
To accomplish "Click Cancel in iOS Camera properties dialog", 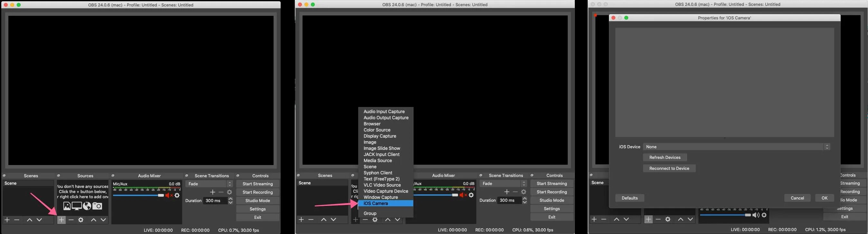I will tap(797, 198).
